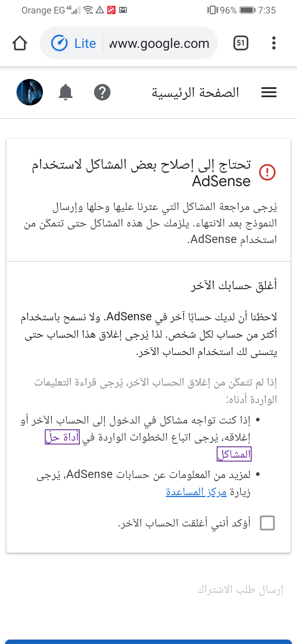Tap the battery icon in status bar
The image size is (297, 644).
click(247, 10)
